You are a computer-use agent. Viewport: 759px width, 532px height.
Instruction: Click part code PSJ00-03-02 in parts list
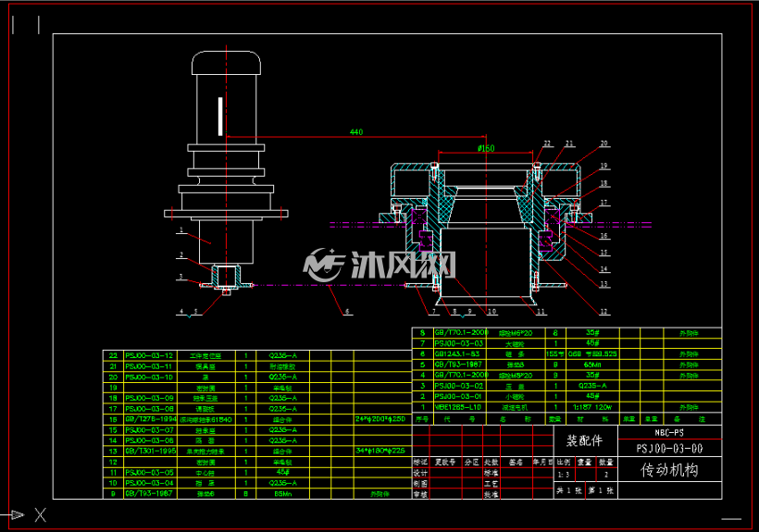[x=458, y=386]
